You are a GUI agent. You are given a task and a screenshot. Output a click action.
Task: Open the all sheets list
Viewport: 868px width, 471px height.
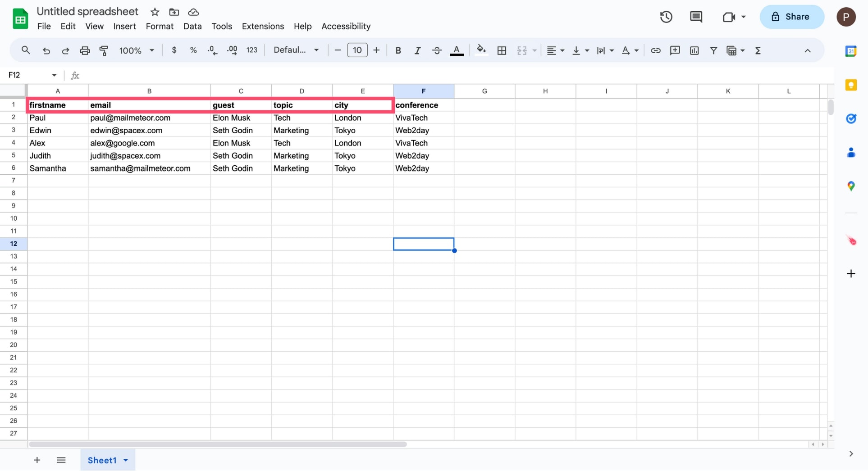point(61,460)
